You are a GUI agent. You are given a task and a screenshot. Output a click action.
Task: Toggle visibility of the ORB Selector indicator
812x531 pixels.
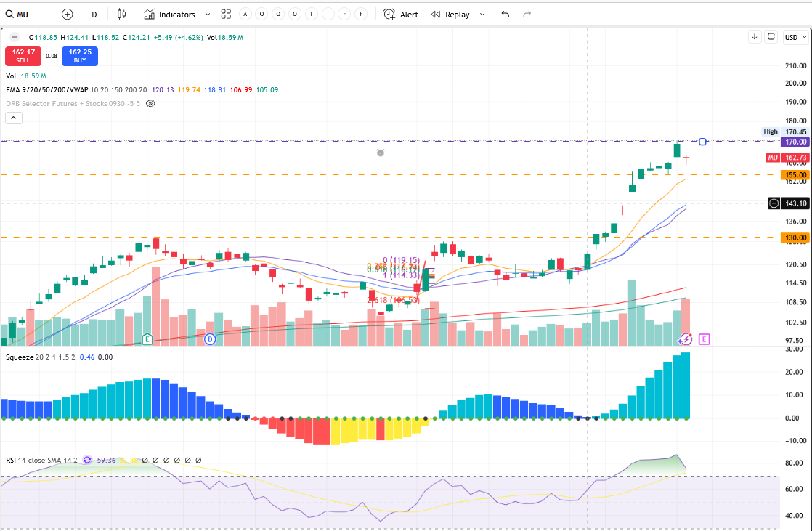coord(150,103)
